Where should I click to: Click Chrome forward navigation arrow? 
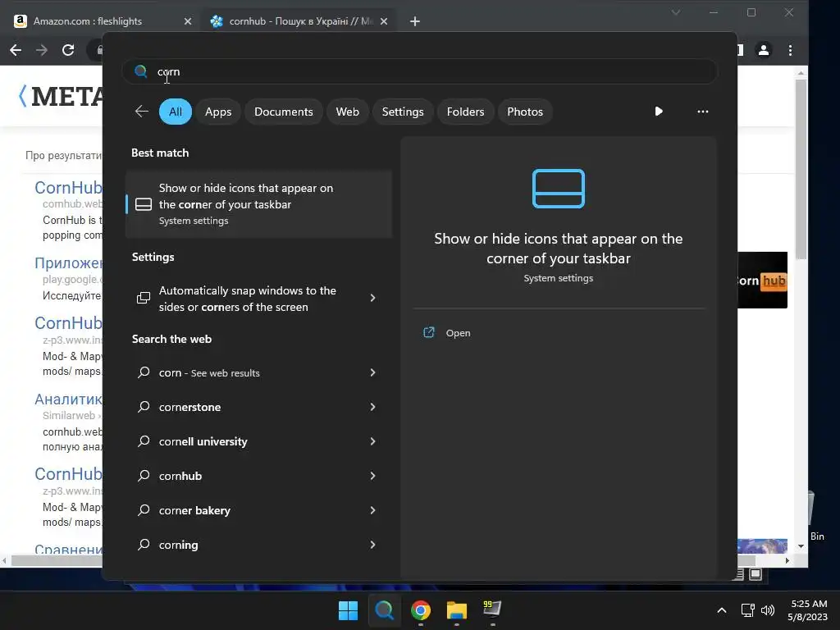point(41,50)
